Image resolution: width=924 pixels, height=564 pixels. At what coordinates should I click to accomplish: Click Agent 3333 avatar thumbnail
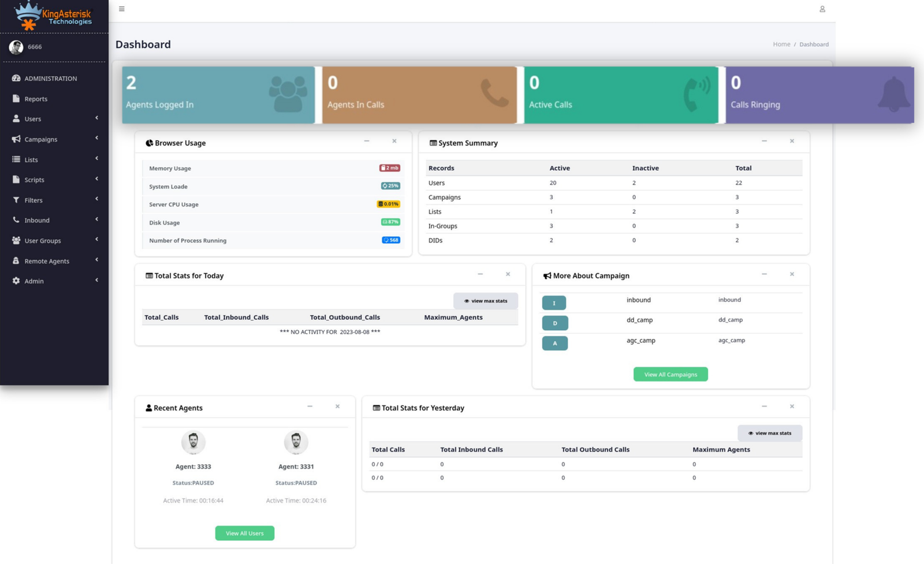[x=193, y=442]
